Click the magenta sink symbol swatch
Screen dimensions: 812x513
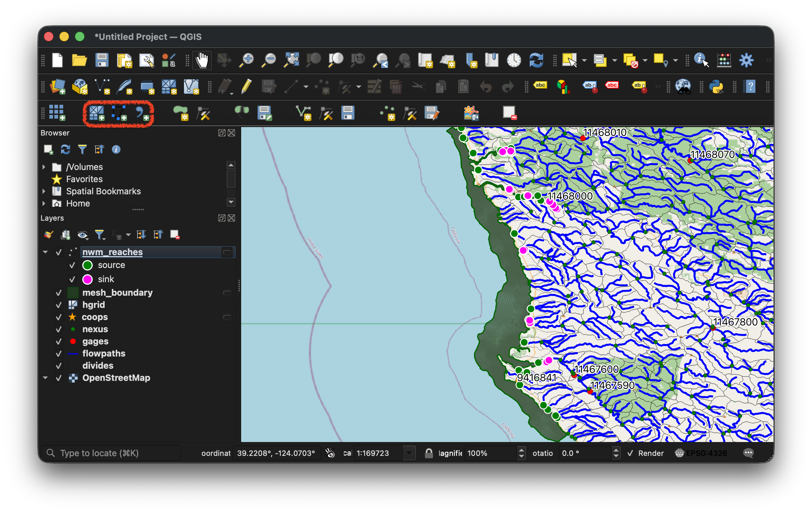click(x=87, y=279)
